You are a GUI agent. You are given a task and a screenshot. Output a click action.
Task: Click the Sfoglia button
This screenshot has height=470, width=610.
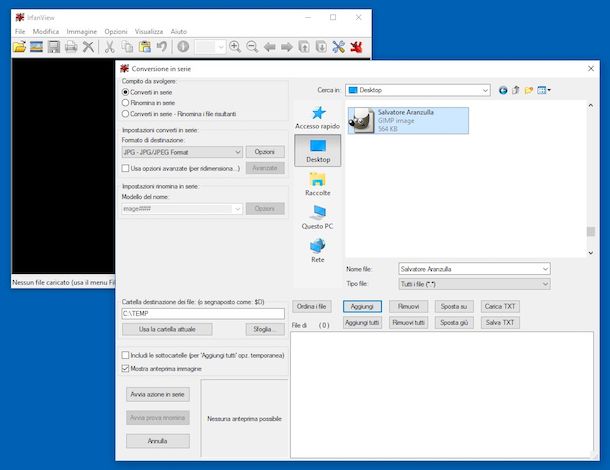tap(265, 329)
